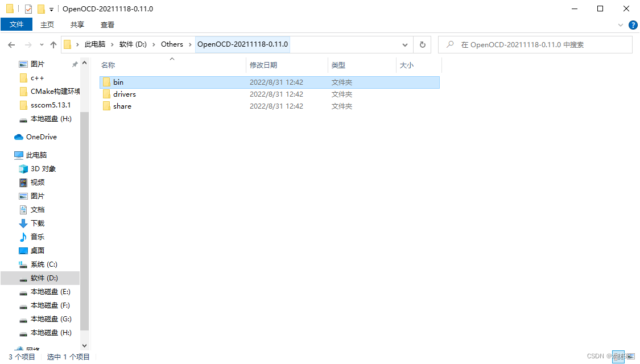Click the pin icon beside 图片
This screenshot has width=640, height=364.
75,64
